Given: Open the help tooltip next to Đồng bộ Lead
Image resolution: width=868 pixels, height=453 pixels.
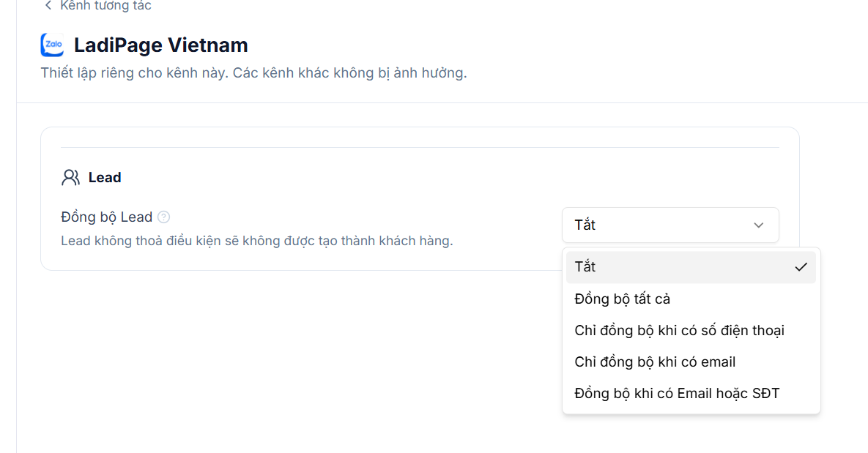Looking at the screenshot, I should 164,217.
